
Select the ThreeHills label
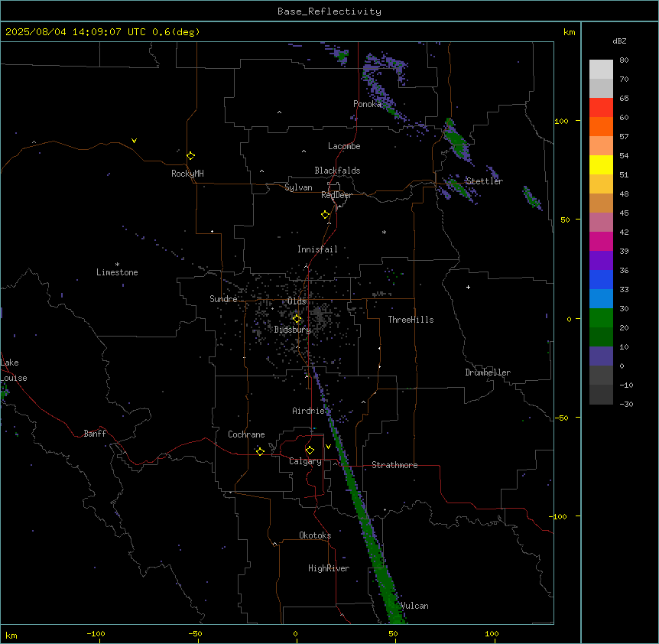411,320
